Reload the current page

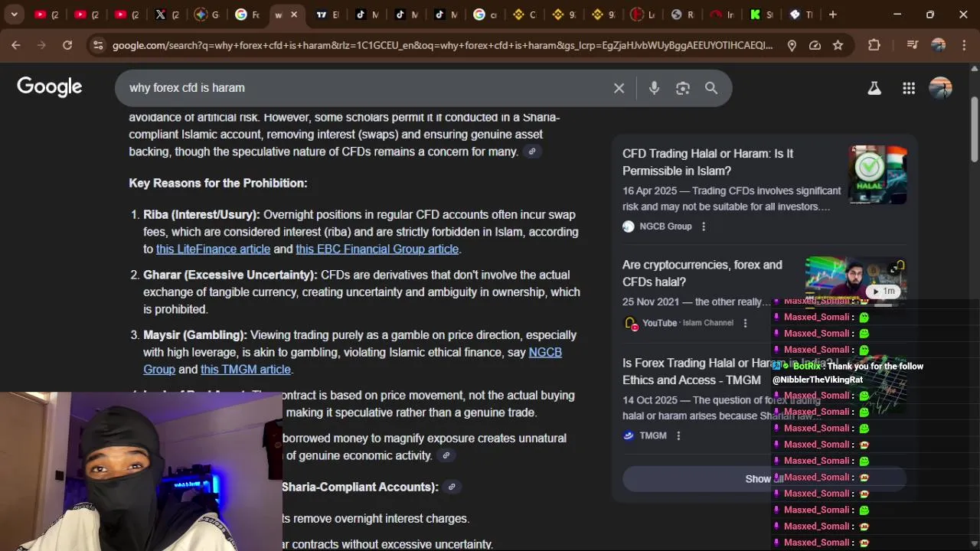(67, 45)
